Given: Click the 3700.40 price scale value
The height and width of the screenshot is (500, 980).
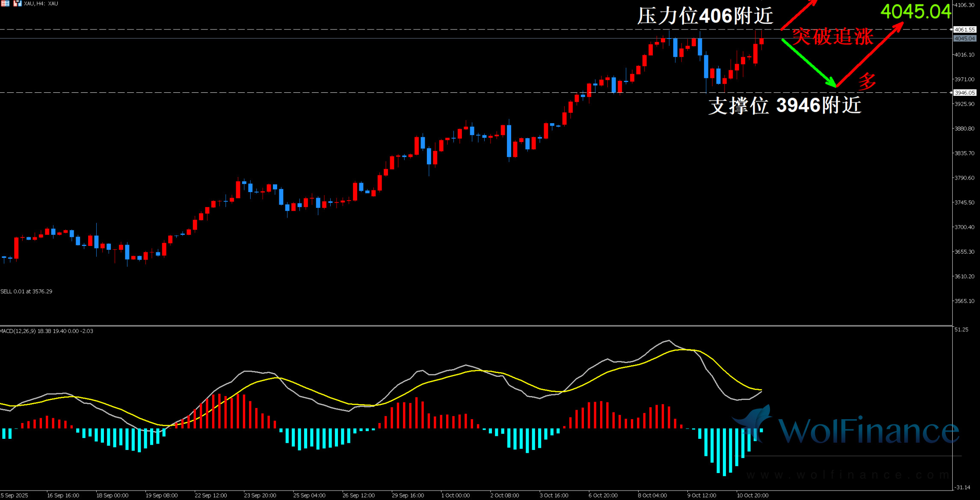Looking at the screenshot, I should point(964,227).
